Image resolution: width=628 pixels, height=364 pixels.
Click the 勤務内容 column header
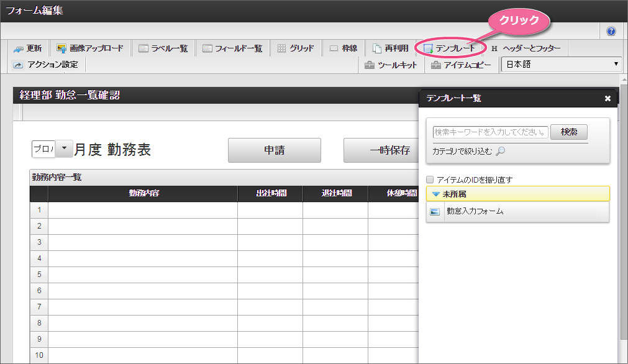[x=143, y=193]
